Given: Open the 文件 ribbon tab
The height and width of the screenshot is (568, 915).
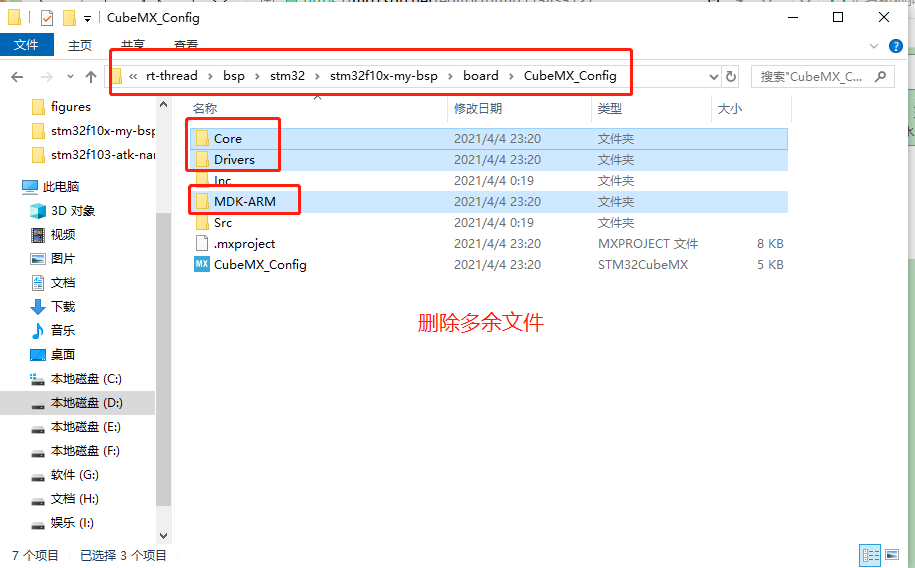Looking at the screenshot, I should coord(26,45).
